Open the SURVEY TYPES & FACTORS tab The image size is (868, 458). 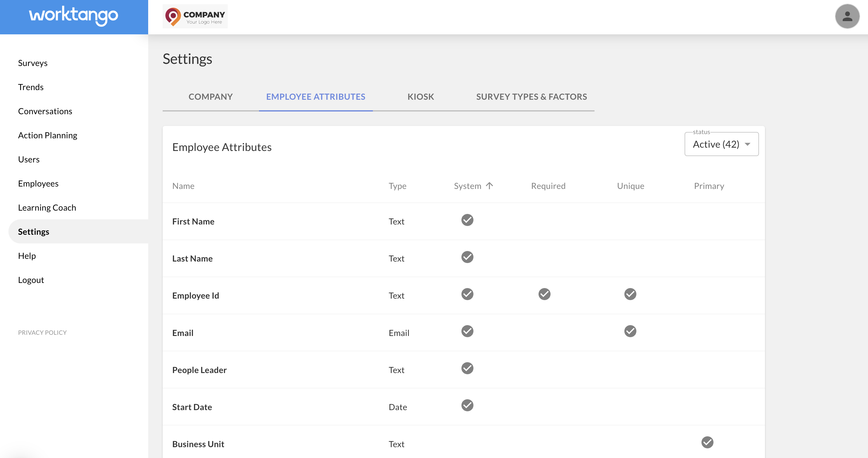click(x=531, y=97)
